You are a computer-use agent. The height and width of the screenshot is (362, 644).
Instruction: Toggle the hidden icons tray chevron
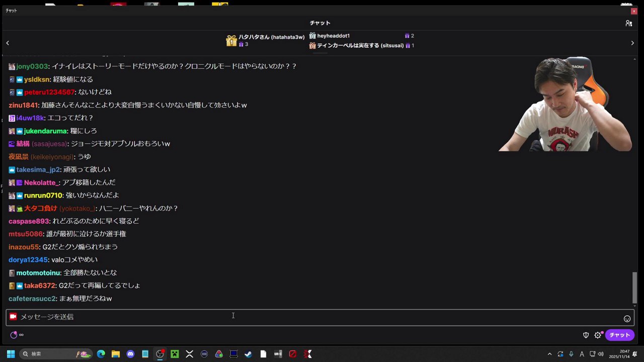coord(550,354)
